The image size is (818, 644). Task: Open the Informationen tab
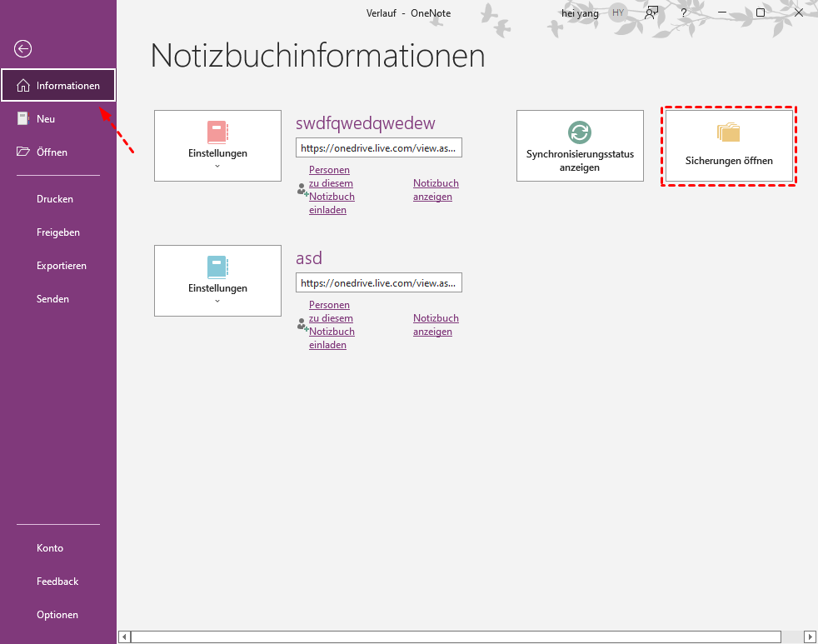click(58, 85)
